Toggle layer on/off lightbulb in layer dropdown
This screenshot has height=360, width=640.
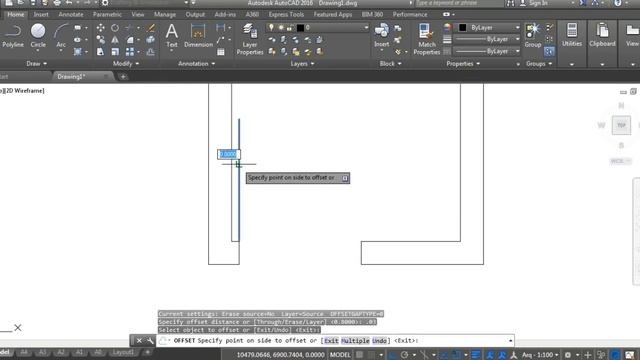click(271, 28)
